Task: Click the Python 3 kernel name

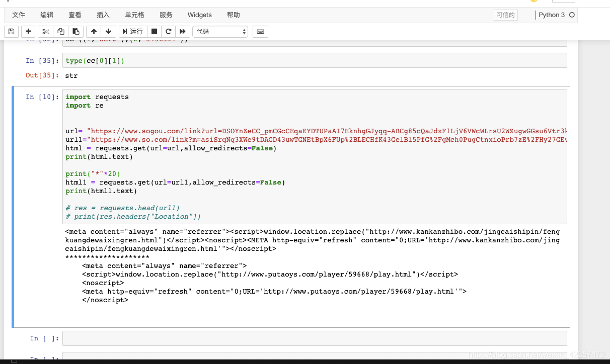Action: click(x=552, y=15)
